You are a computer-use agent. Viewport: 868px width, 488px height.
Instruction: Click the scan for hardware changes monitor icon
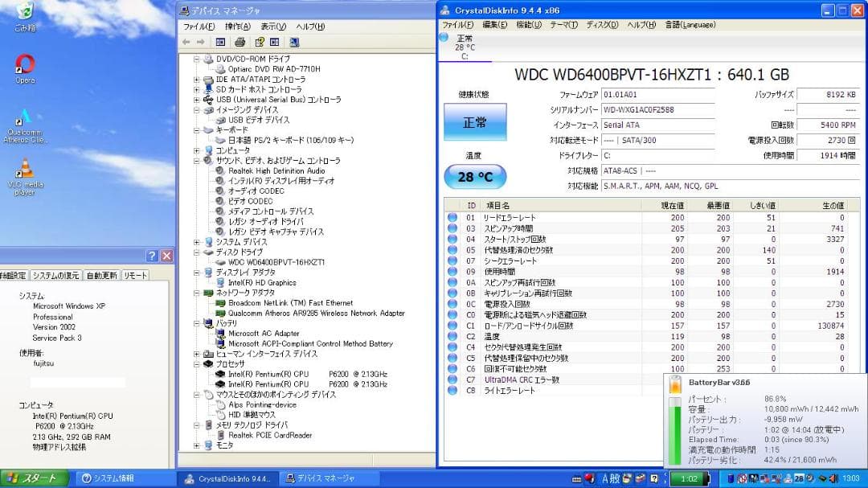click(294, 42)
